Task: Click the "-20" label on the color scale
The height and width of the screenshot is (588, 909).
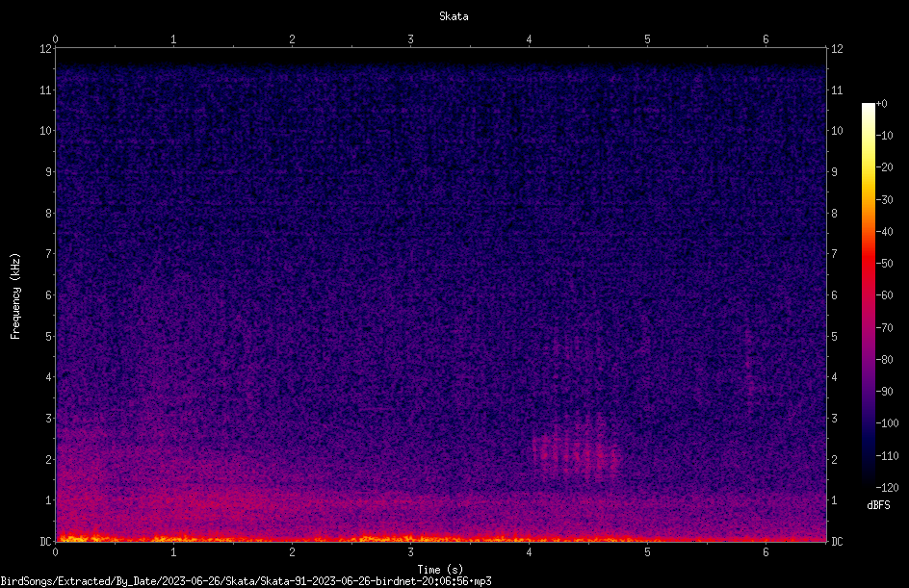Action: tap(884, 167)
